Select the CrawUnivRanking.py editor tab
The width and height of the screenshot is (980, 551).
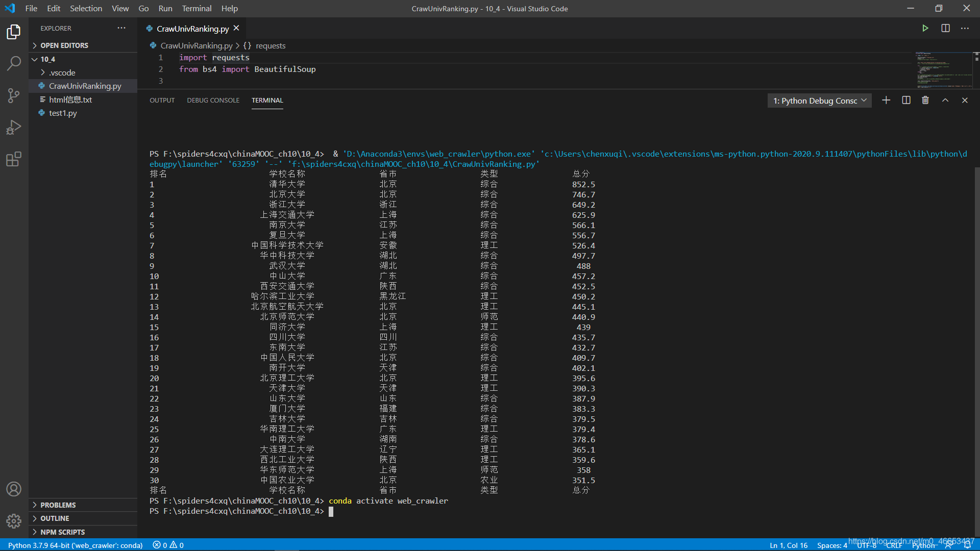coord(192,29)
